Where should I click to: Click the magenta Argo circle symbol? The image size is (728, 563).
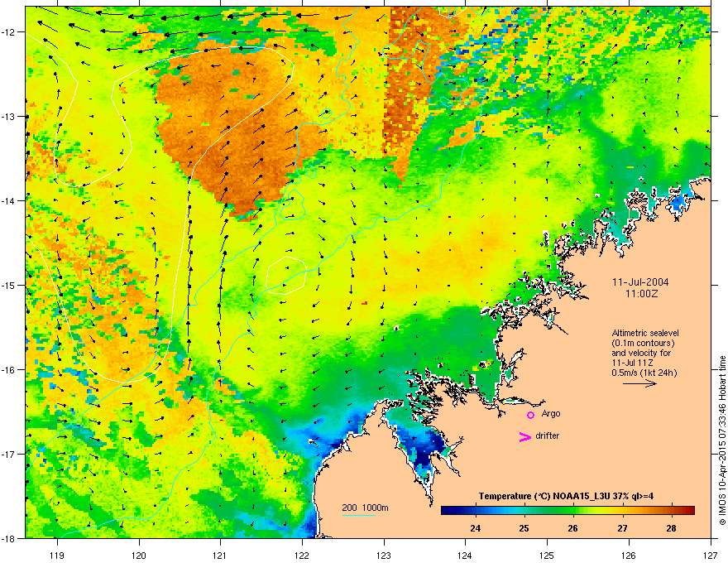(x=530, y=415)
